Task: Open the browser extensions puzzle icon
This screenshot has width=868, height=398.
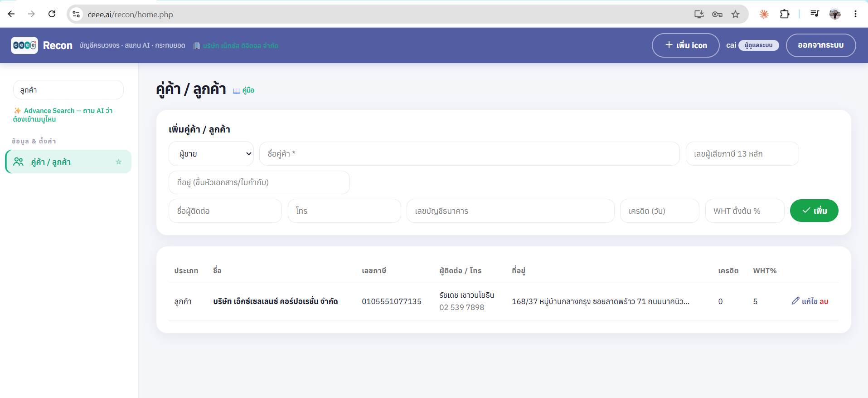Action: [x=785, y=14]
